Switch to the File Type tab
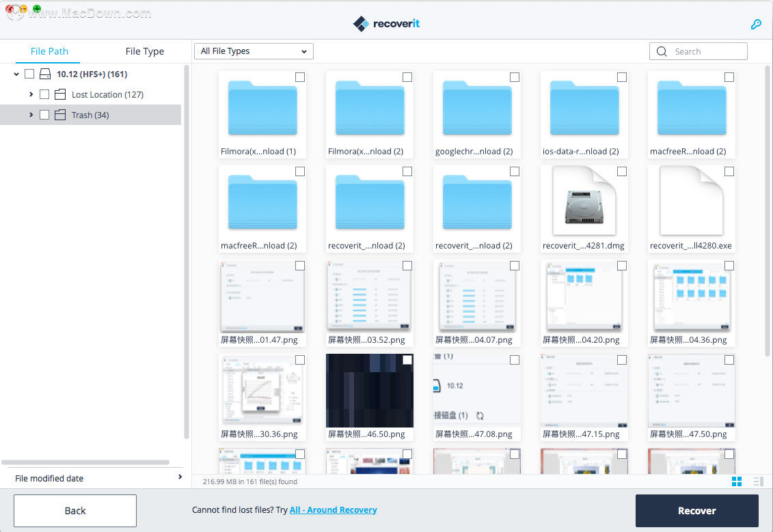 point(144,51)
